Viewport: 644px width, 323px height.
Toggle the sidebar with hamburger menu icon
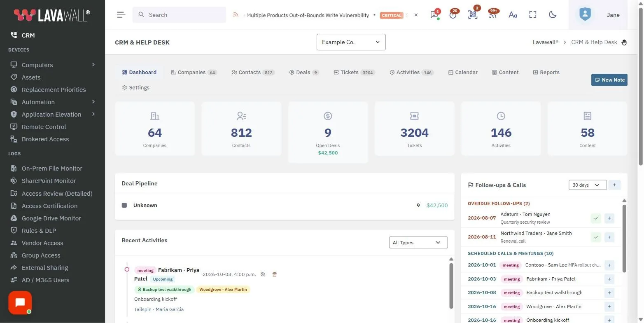(x=121, y=15)
